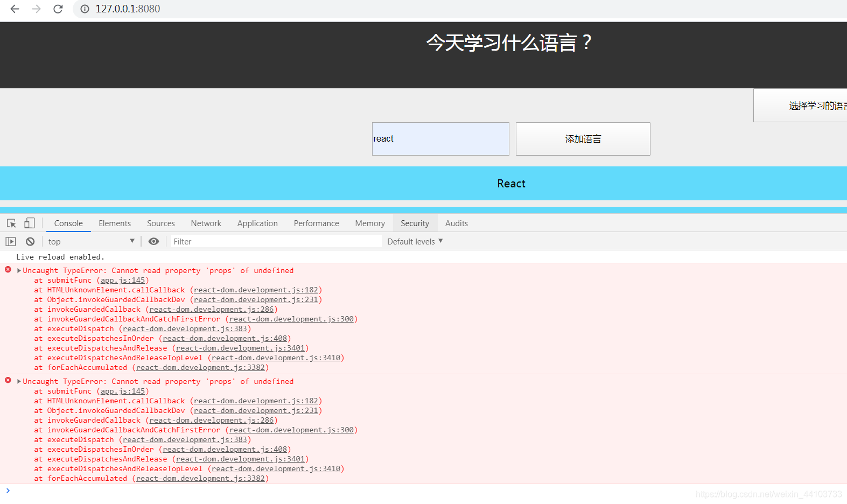
Task: Open react-dom.development.js:408 link in first error
Action: click(225, 338)
